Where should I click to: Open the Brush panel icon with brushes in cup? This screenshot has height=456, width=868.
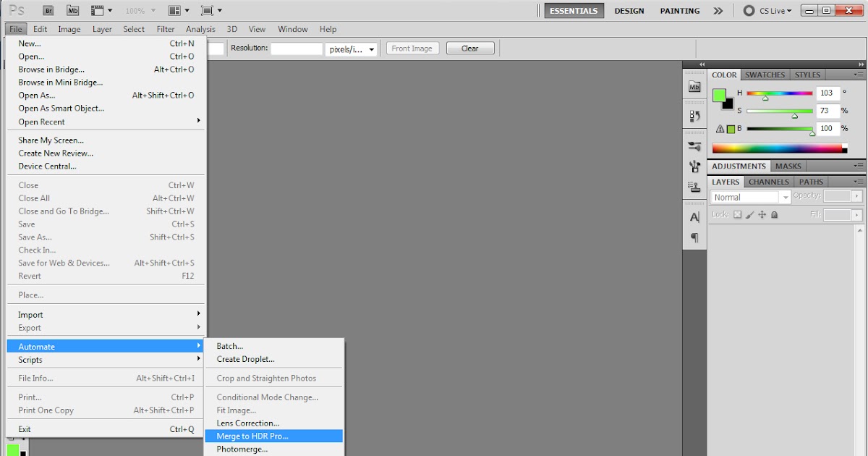click(695, 166)
